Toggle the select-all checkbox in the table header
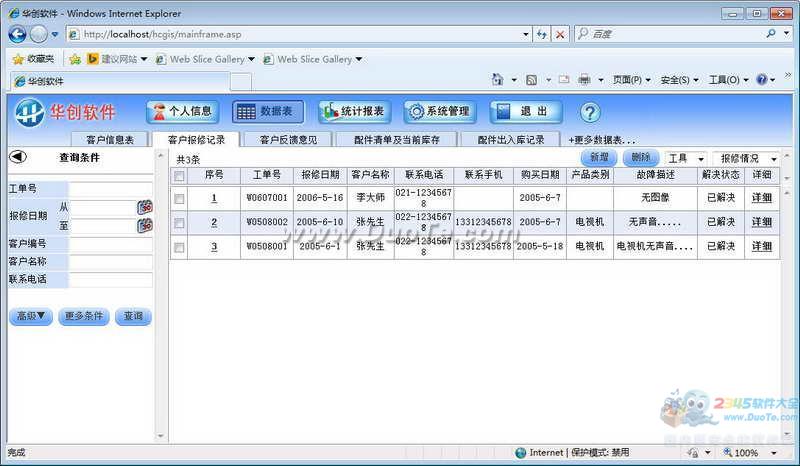Image resolution: width=800 pixels, height=466 pixels. point(179,176)
